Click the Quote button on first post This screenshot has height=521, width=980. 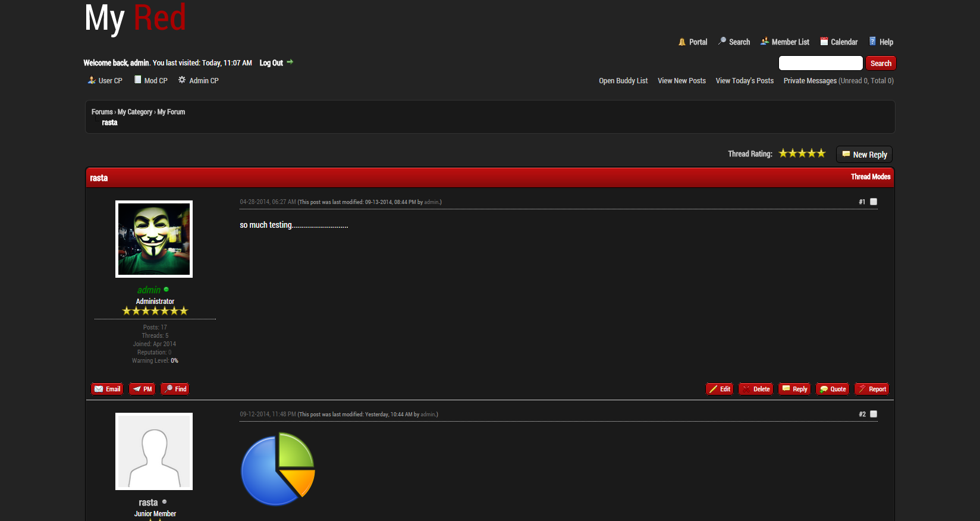[833, 389]
